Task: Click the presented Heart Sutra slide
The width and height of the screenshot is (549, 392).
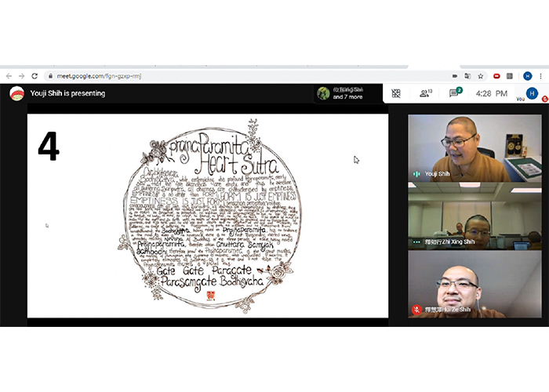Action: point(207,216)
